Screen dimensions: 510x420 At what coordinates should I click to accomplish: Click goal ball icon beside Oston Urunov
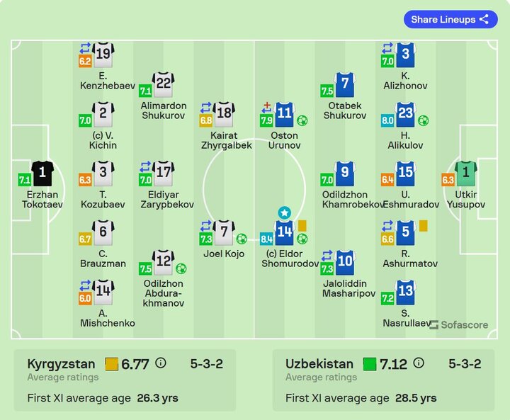(302, 120)
